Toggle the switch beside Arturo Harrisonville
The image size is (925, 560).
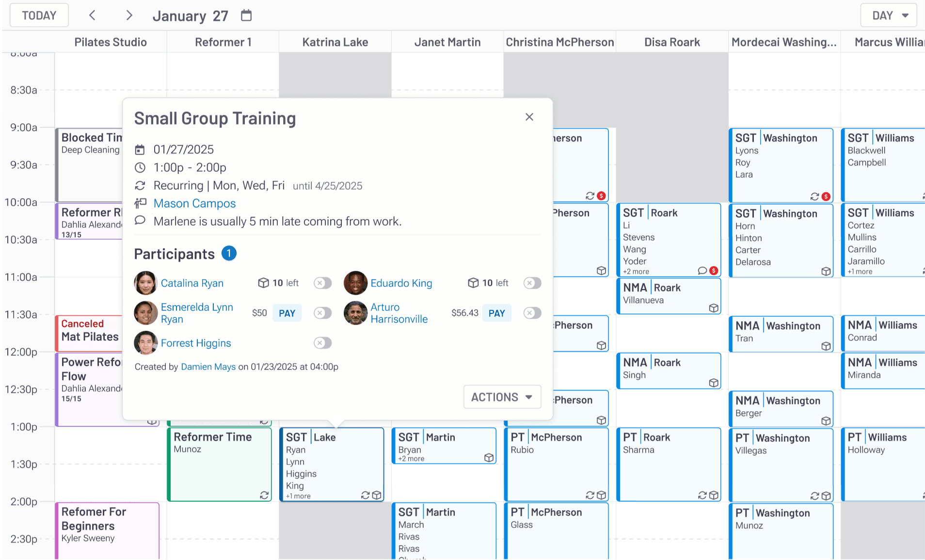(x=532, y=313)
